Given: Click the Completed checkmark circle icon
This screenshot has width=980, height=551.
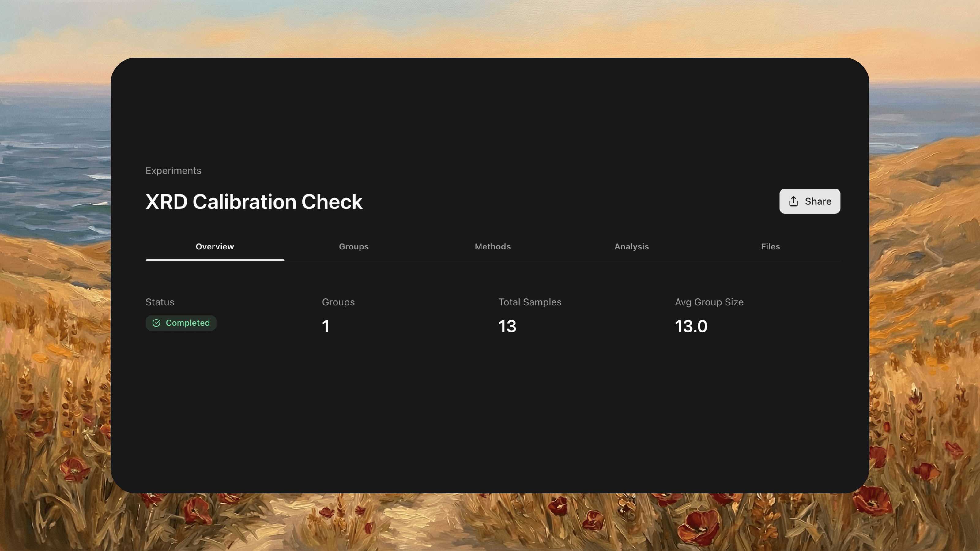Looking at the screenshot, I should [x=156, y=323].
